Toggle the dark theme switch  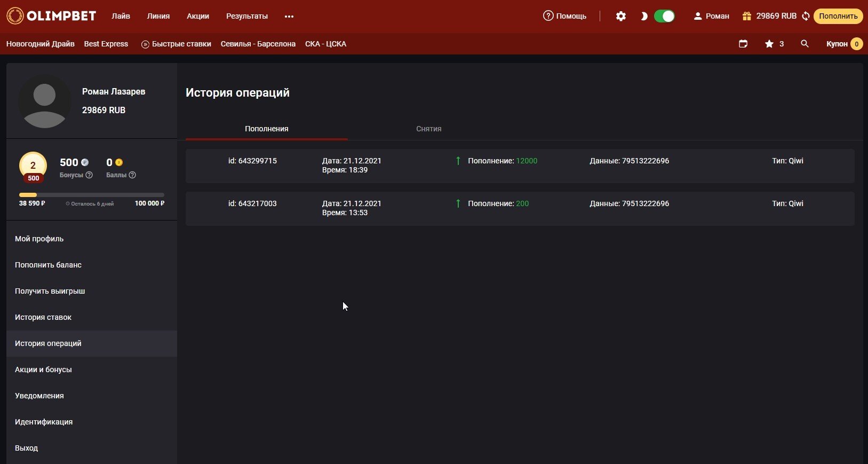(664, 16)
